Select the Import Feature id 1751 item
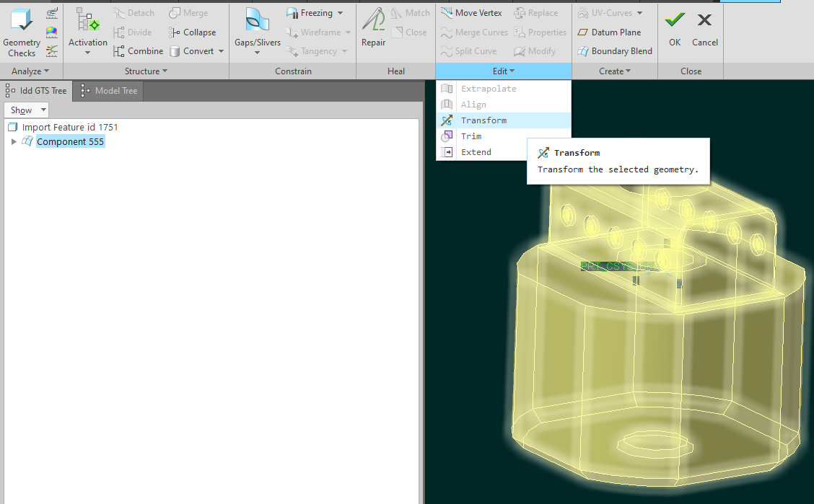Viewport: 814px width, 504px height. pyautogui.click(x=69, y=125)
